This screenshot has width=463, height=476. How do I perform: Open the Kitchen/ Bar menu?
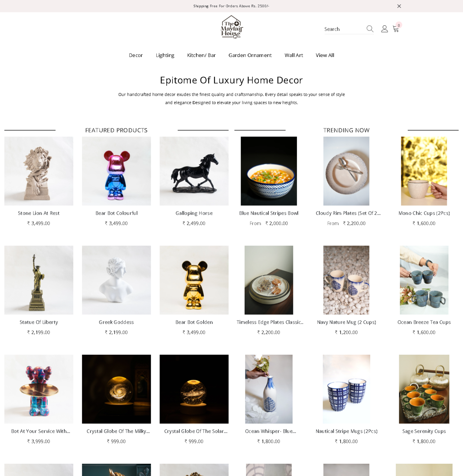[x=201, y=55]
